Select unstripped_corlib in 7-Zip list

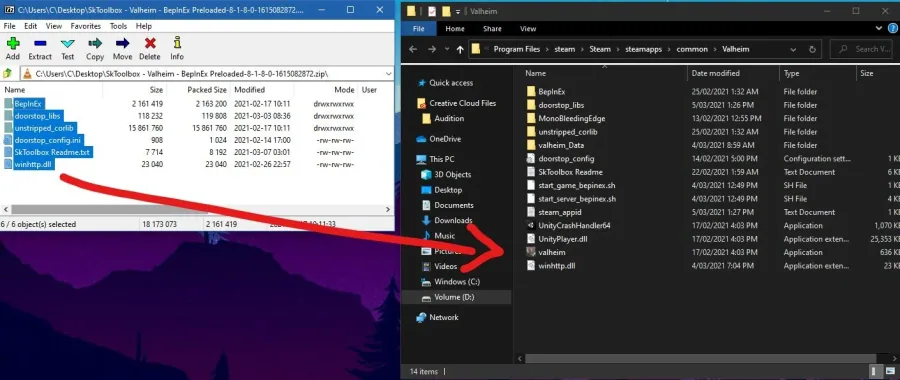44,127
